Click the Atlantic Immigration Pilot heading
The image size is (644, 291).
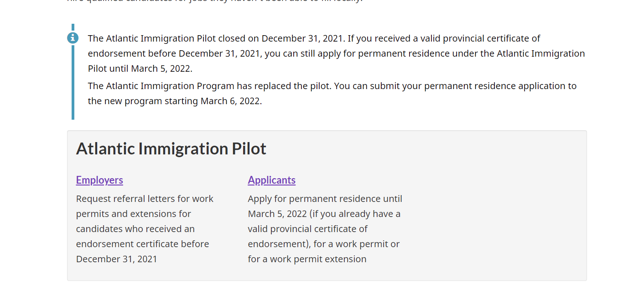pos(171,148)
